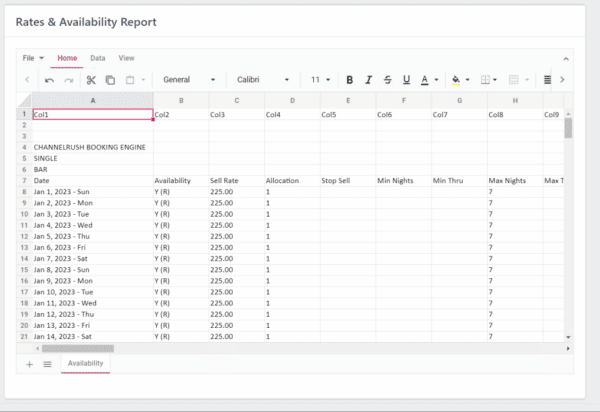Toggle italic formatting
This screenshot has height=412, width=600.
pyautogui.click(x=369, y=80)
